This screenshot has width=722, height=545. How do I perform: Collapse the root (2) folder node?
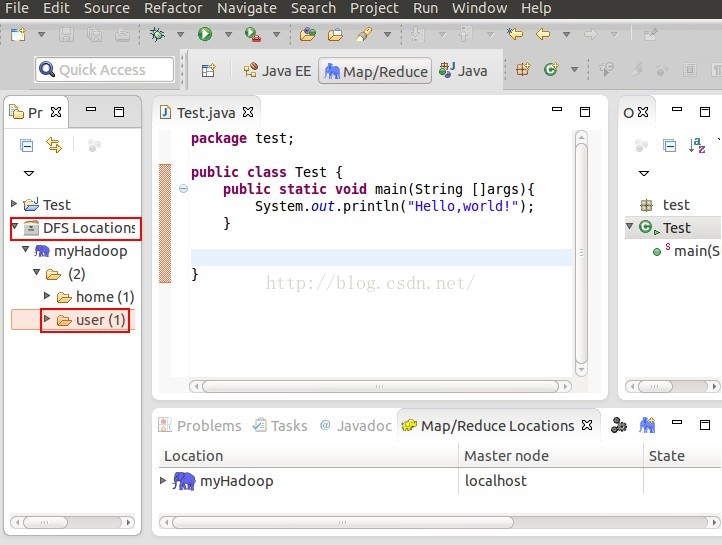(x=37, y=272)
